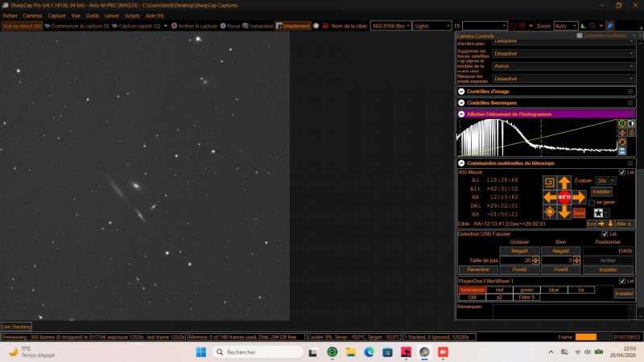Screen dimensions: 644x362
Task: Increase the Grossier step size spinner
Action: pyautogui.click(x=535, y=258)
